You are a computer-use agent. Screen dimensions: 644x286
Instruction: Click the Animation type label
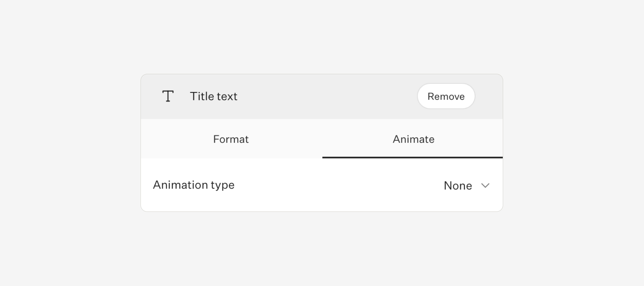194,185
